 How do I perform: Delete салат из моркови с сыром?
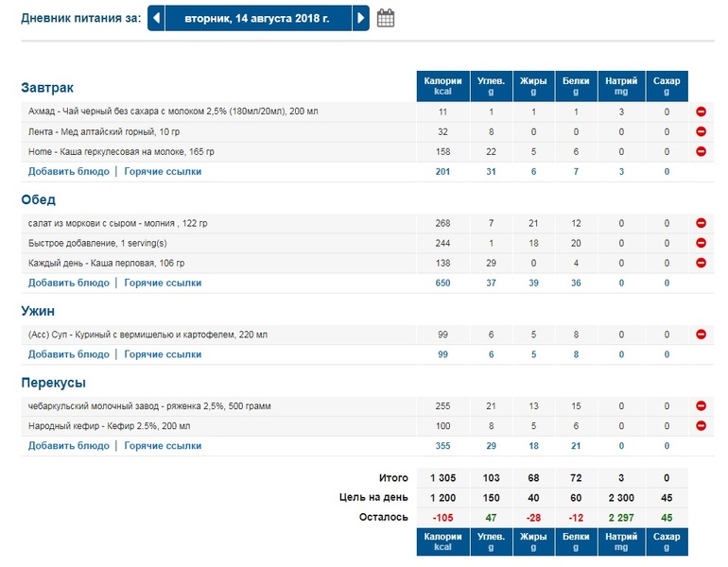tap(702, 223)
